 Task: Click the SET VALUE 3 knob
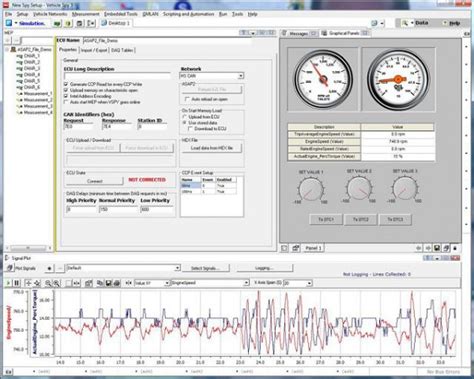tap(404, 188)
